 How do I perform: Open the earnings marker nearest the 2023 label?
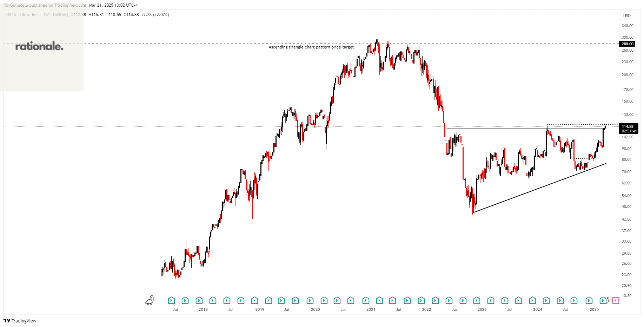pos(477,300)
